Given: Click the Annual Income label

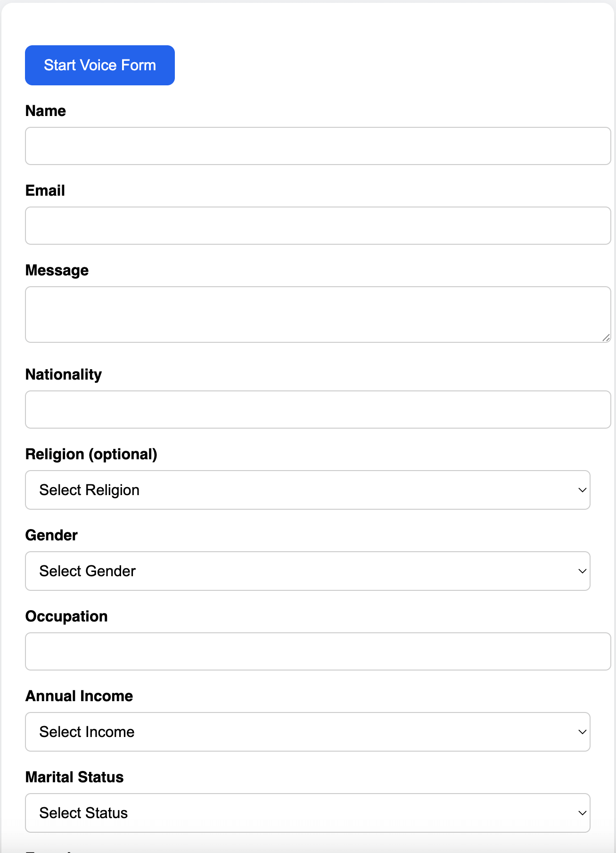Looking at the screenshot, I should tap(79, 696).
